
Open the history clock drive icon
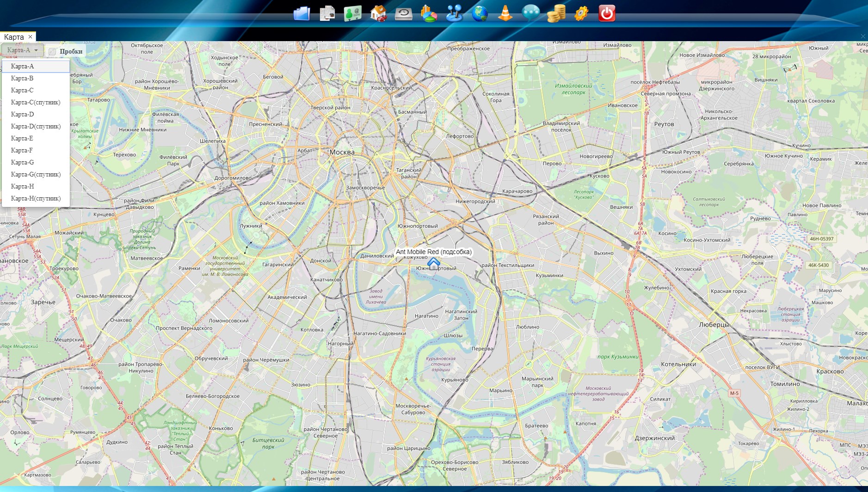[404, 14]
